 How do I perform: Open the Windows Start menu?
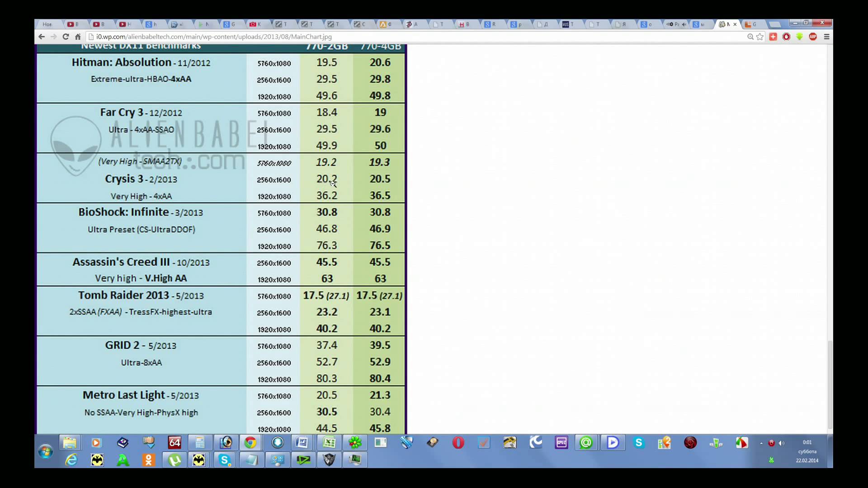pyautogui.click(x=46, y=451)
